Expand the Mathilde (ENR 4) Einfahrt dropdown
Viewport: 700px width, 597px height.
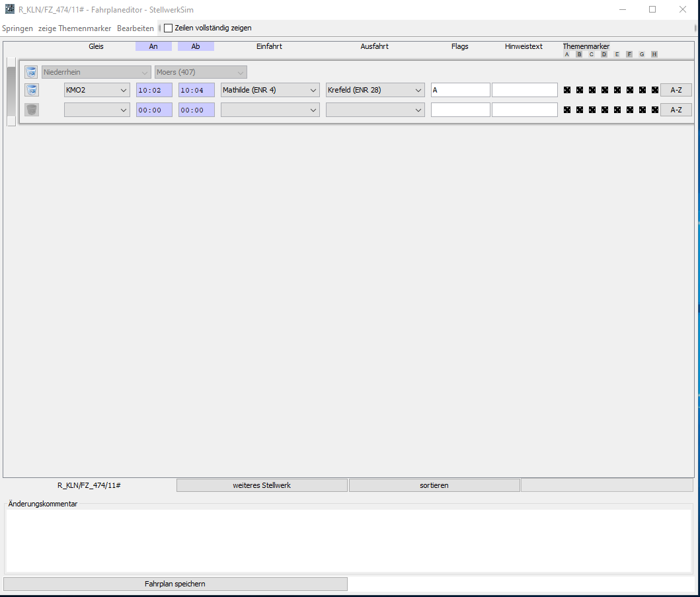(270, 90)
